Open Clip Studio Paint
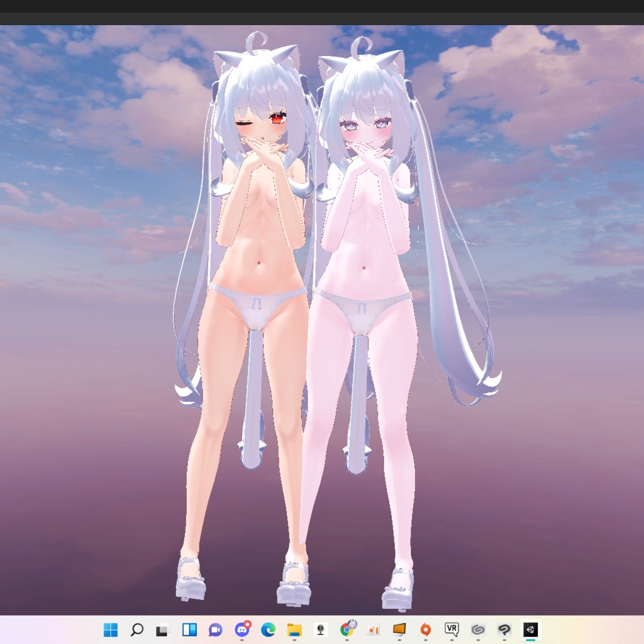Screen dimensions: 644x644 point(504,630)
